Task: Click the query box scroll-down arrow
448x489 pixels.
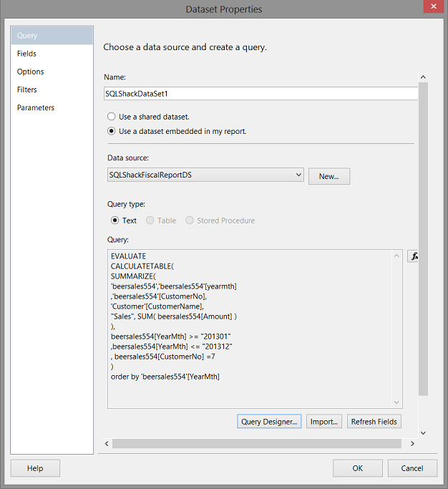Action: coord(397,403)
